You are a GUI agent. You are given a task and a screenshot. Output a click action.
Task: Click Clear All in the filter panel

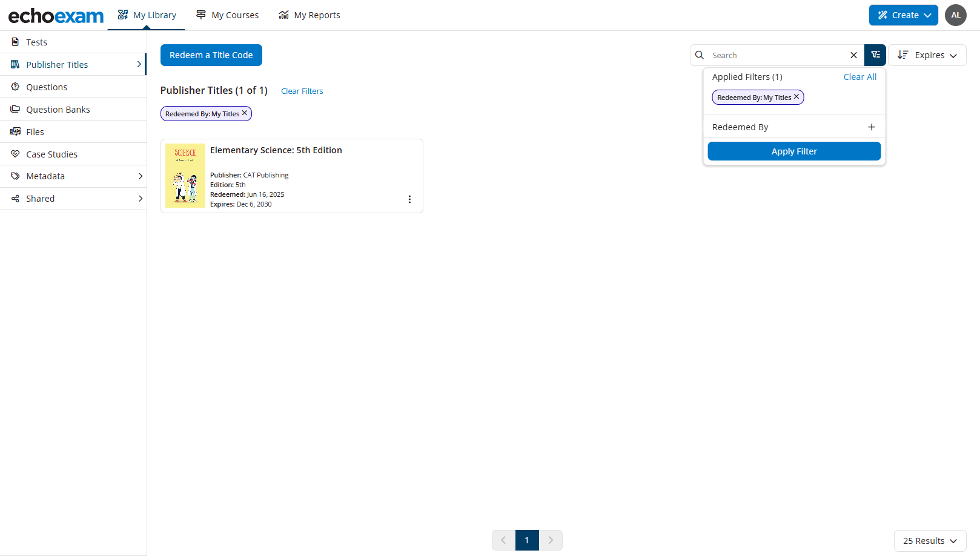coord(860,77)
